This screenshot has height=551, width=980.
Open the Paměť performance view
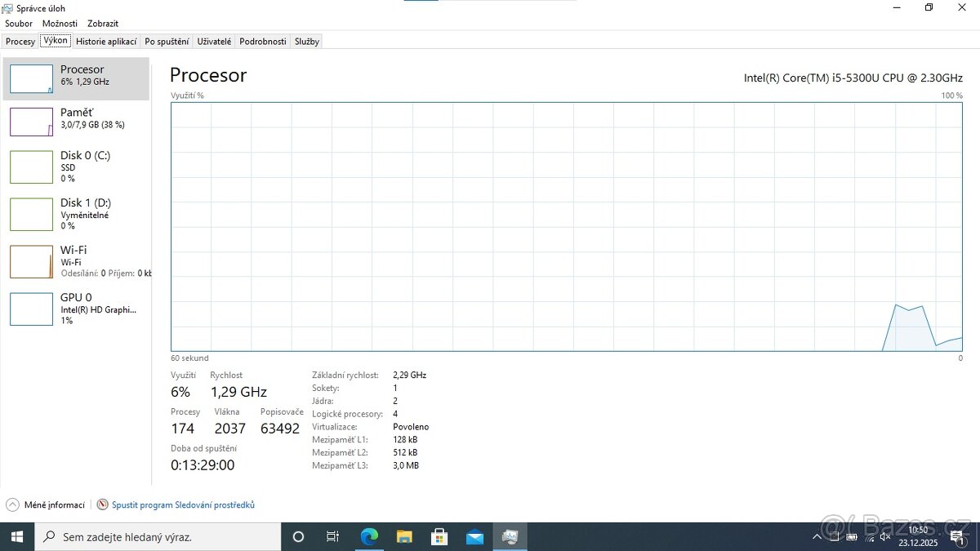click(x=78, y=118)
